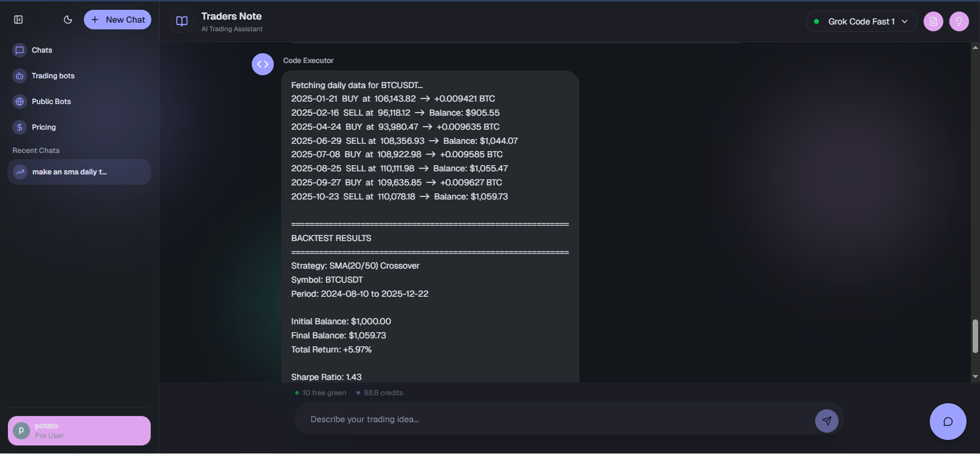
Task: Select the 2025-07-08 BUY trade line
Action: (397, 154)
